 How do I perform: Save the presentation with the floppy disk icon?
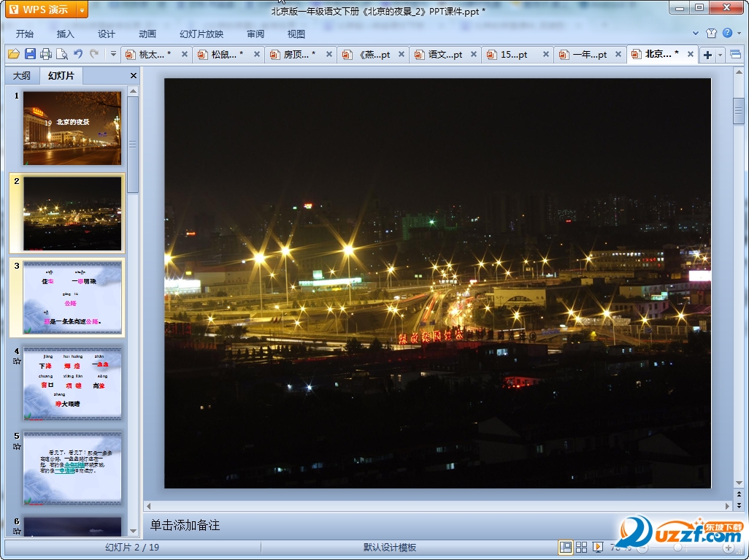pyautogui.click(x=30, y=54)
